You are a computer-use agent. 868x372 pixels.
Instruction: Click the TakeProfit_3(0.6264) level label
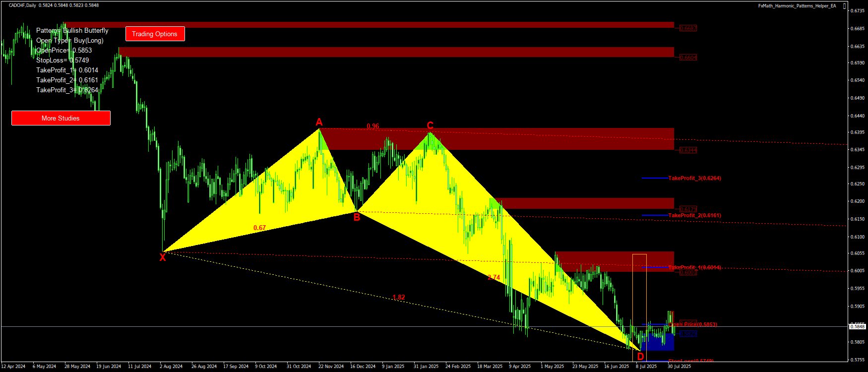pos(694,178)
